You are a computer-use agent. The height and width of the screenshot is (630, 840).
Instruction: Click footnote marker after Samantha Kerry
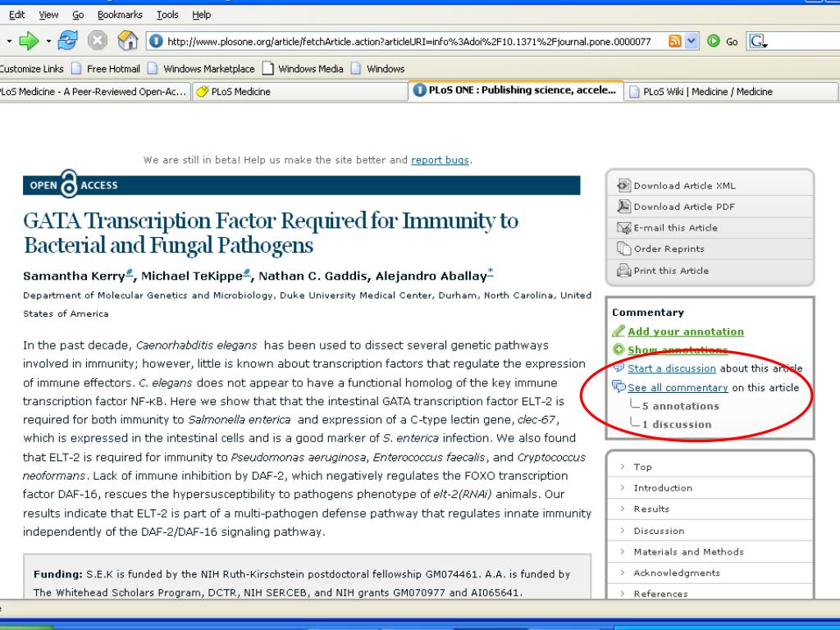129,272
